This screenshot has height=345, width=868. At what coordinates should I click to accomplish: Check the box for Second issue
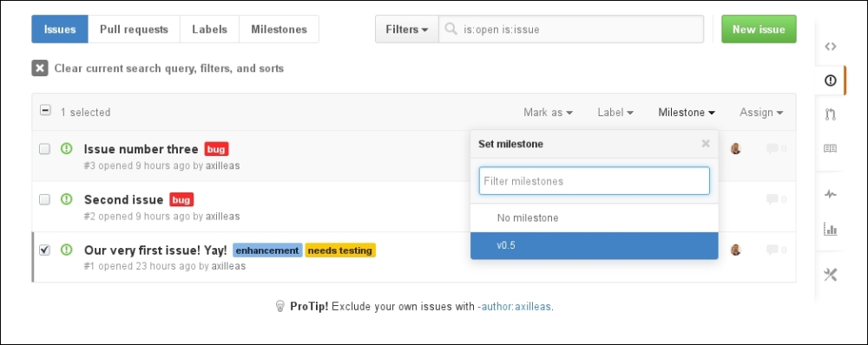45,199
